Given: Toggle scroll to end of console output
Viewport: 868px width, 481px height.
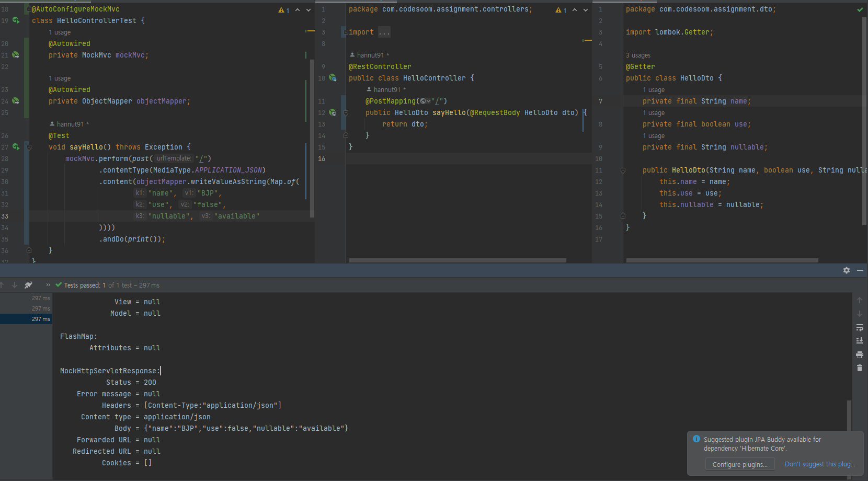Looking at the screenshot, I should [860, 341].
